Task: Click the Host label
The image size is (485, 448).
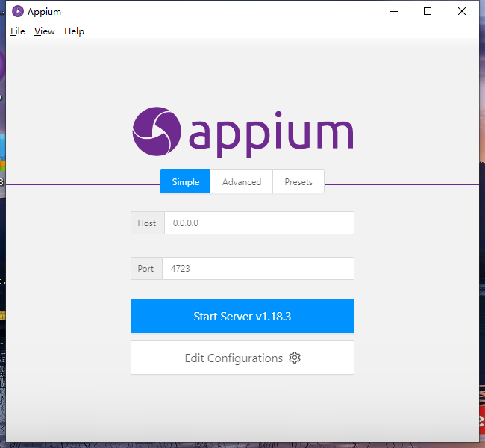Action: pos(148,223)
